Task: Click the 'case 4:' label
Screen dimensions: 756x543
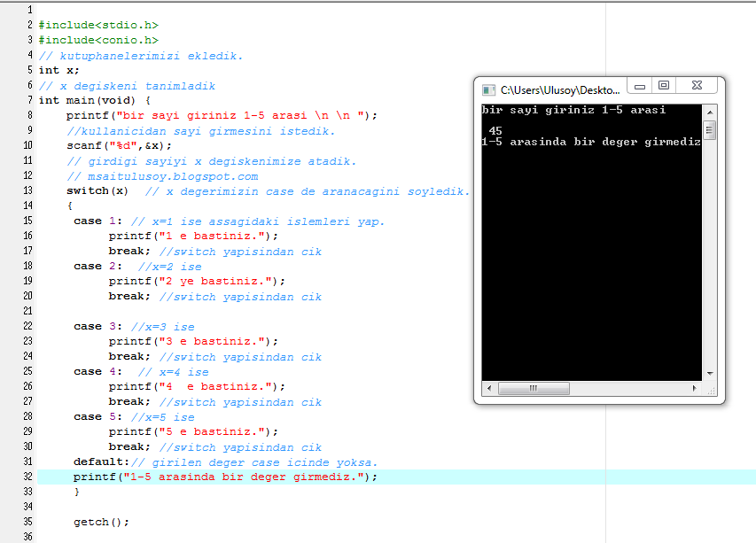Action: [x=97, y=372]
